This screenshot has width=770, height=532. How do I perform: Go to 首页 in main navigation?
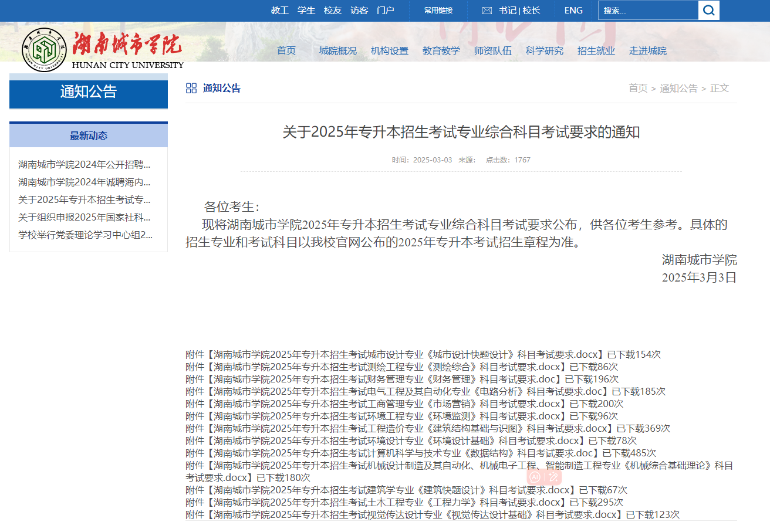click(x=286, y=51)
